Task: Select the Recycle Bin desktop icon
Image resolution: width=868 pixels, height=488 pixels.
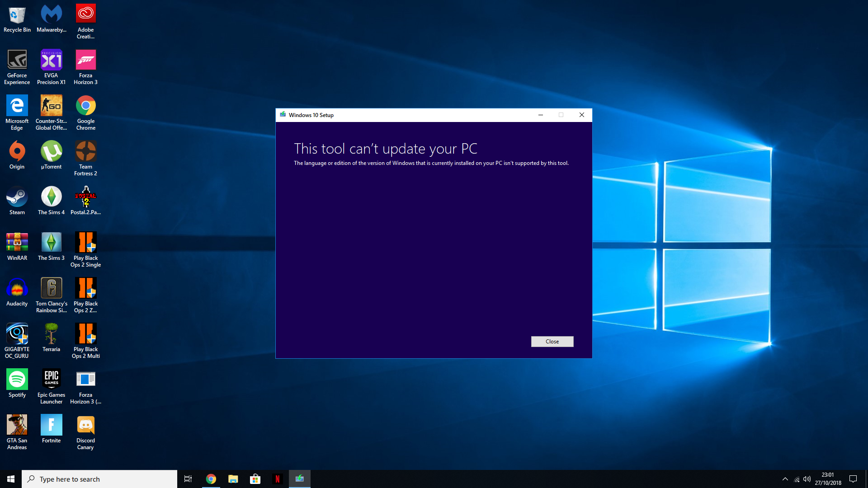Action: [x=17, y=19]
